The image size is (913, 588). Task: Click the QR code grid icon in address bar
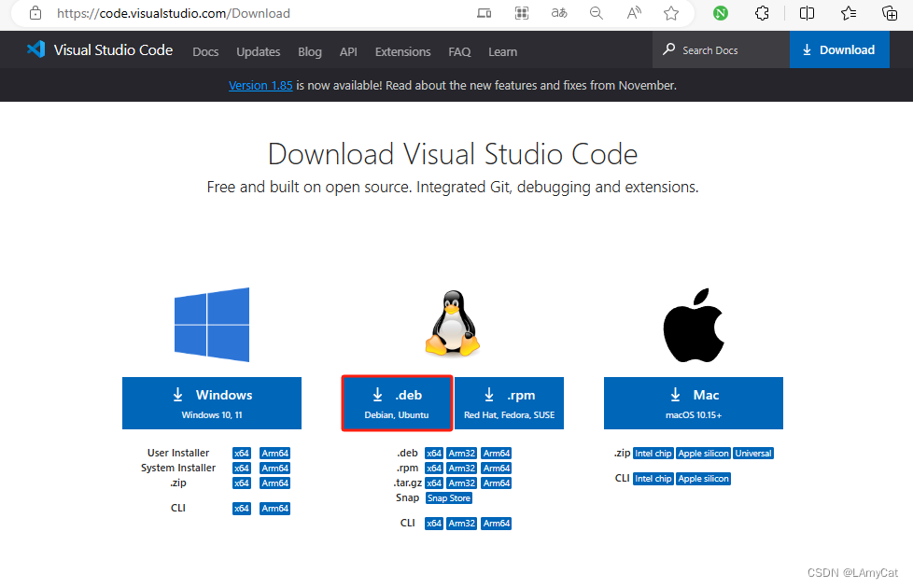click(522, 13)
